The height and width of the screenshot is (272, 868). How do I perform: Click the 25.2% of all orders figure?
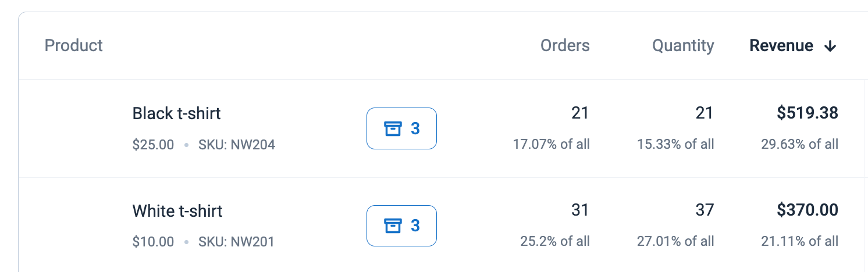(x=555, y=241)
